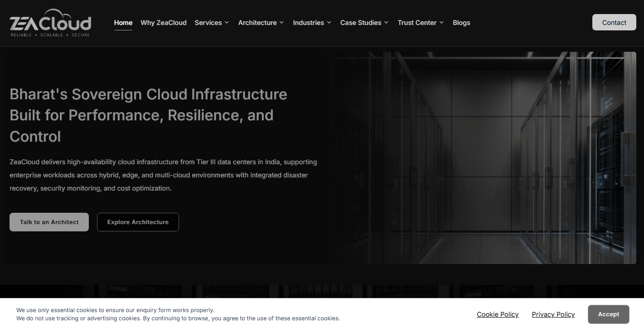Click the 'We use only essential cookies' text

pos(115,310)
